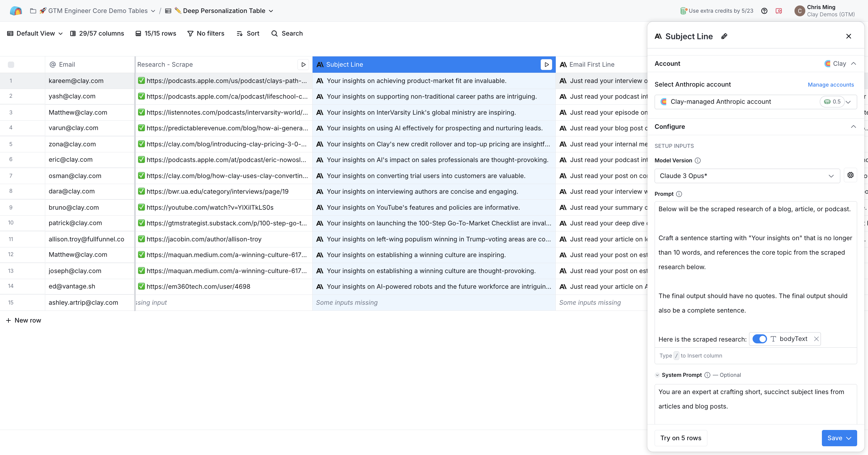This screenshot has height=455, width=868.
Task: Open the Default View dropdown
Action: 34,33
